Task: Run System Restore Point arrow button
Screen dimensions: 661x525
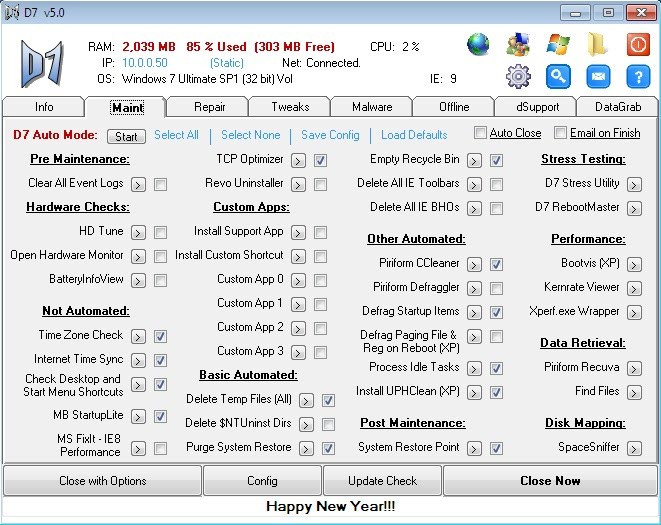Action: coord(474,448)
